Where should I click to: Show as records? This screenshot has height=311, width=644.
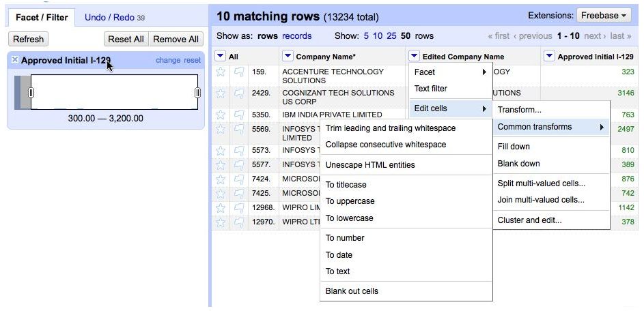click(297, 36)
